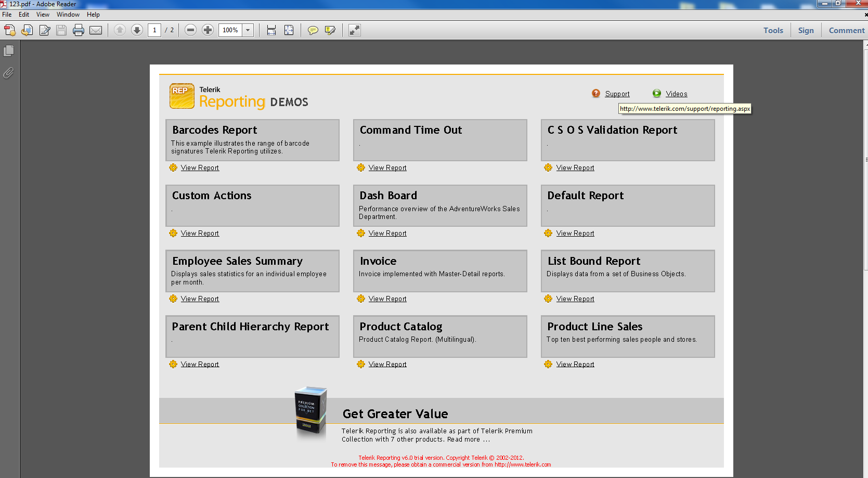Viewport: 868px width, 478px height.
Task: Click the green Videos play icon
Action: coord(657,94)
